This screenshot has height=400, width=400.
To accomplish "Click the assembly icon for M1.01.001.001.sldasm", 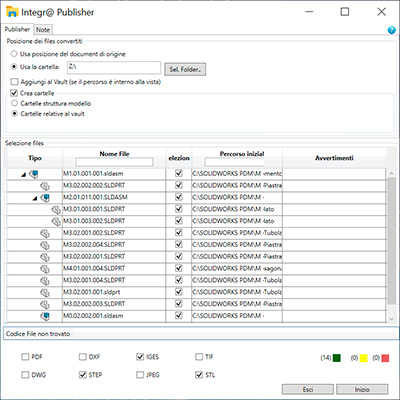I will [x=34, y=174].
